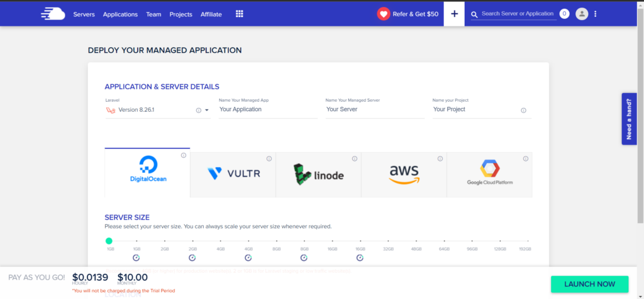
Task: Click the gauge icon under the 8GB mark
Action: click(304, 258)
